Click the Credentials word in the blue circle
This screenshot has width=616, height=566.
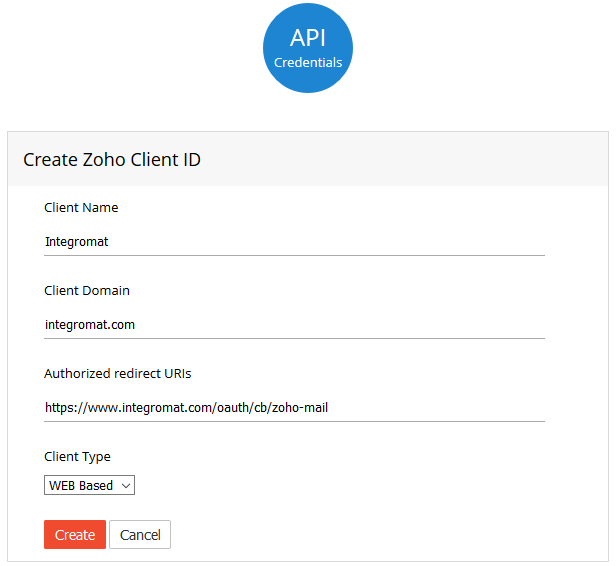point(308,62)
